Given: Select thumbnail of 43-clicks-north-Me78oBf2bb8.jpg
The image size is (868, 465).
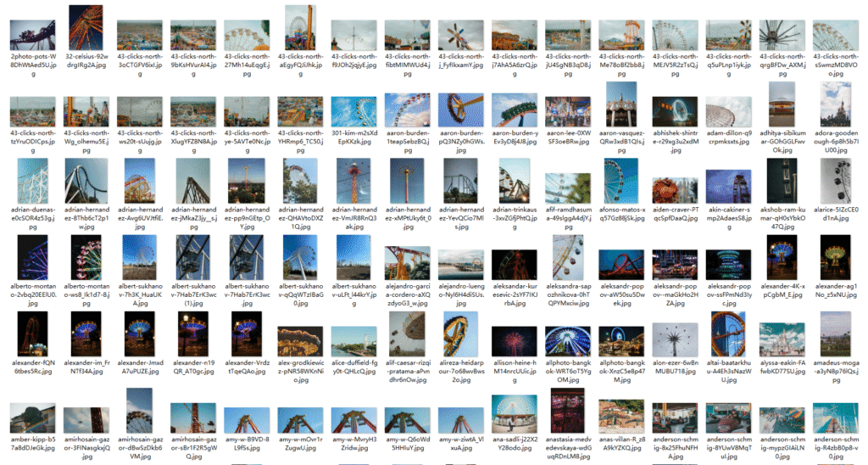Looking at the screenshot, I should (x=621, y=35).
